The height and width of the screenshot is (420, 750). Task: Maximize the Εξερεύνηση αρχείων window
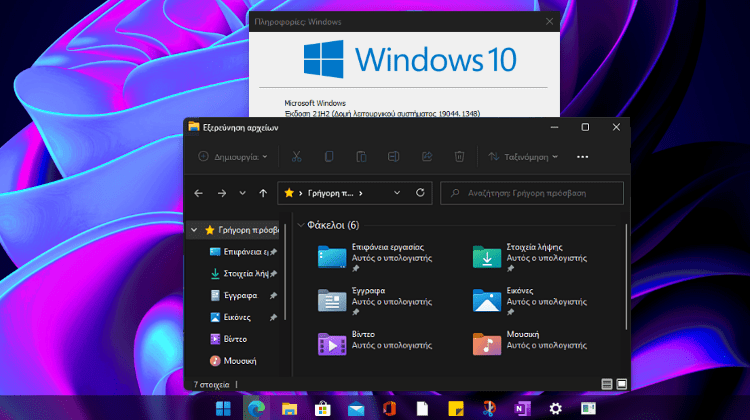pos(585,127)
